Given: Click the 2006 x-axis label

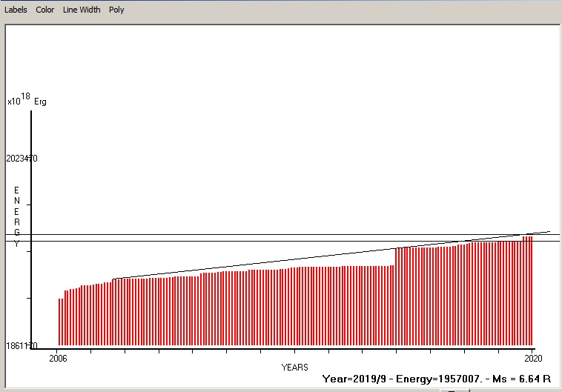Looking at the screenshot, I should [x=58, y=359].
